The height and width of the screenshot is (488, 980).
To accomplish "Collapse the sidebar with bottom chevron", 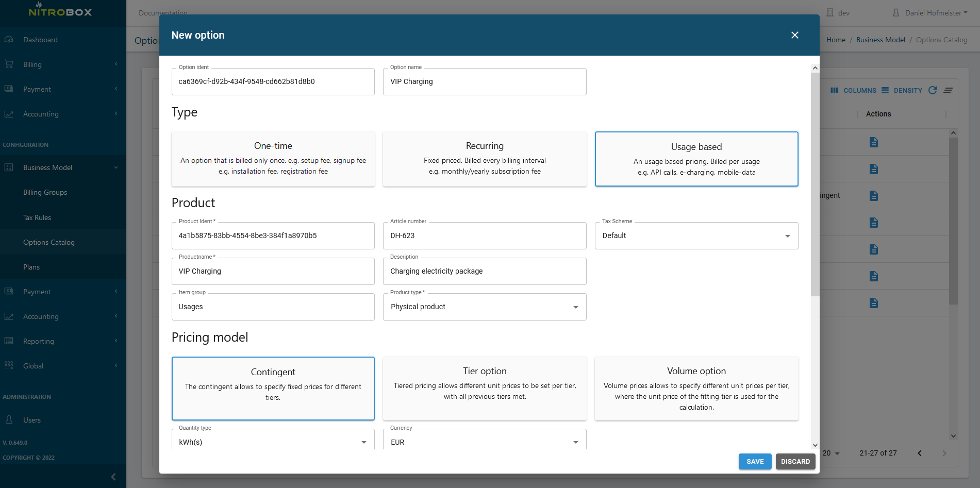I will pos(113,477).
